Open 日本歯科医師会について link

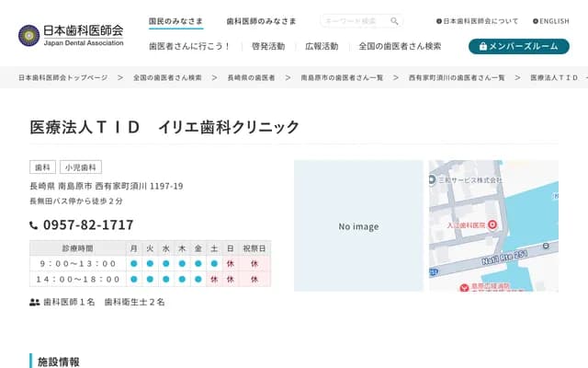477,21
